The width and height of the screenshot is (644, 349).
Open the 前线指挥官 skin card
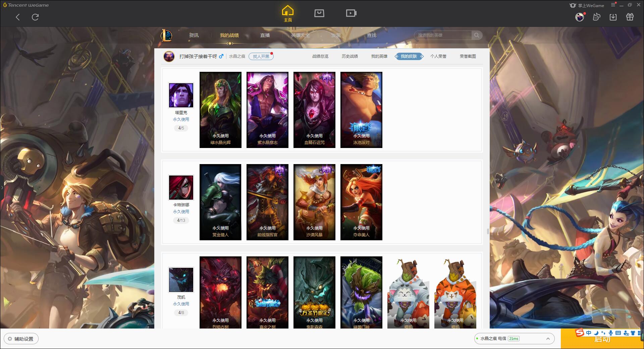267,202
